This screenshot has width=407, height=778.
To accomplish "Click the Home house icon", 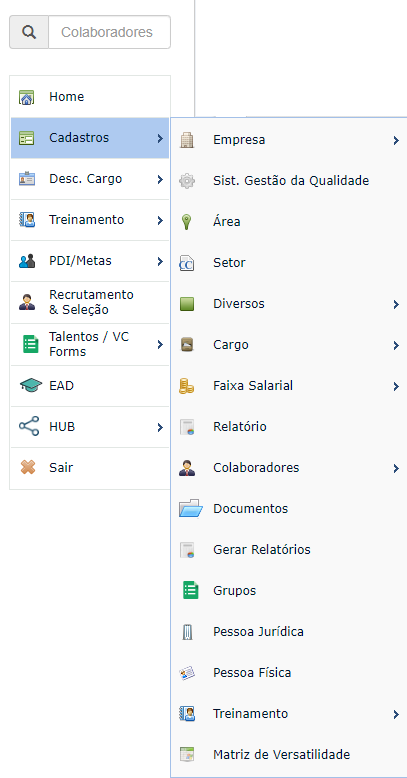I will (x=27, y=97).
